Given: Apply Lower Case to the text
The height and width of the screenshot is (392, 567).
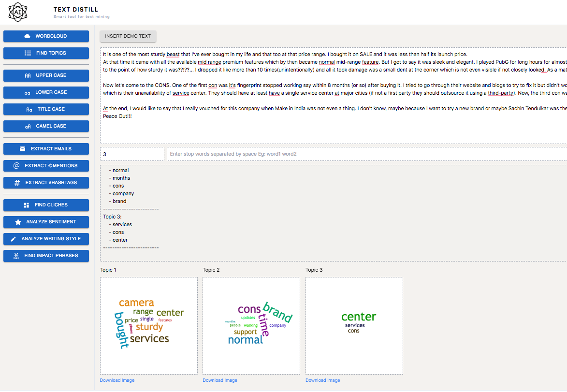Looking at the screenshot, I should (46, 92).
